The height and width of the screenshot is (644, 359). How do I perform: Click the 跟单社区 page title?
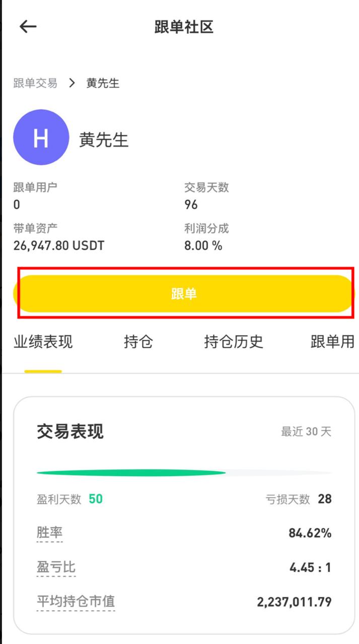click(x=184, y=27)
